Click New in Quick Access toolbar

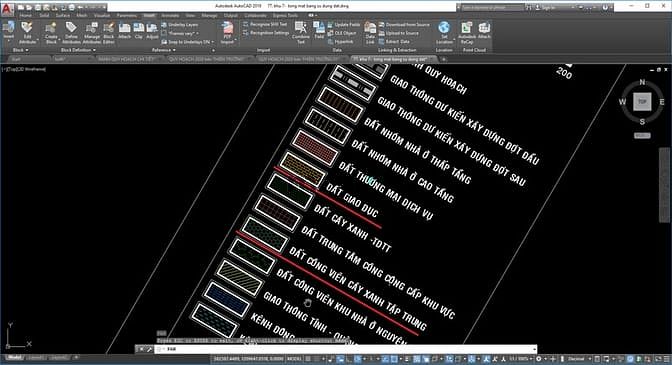coord(21,7)
